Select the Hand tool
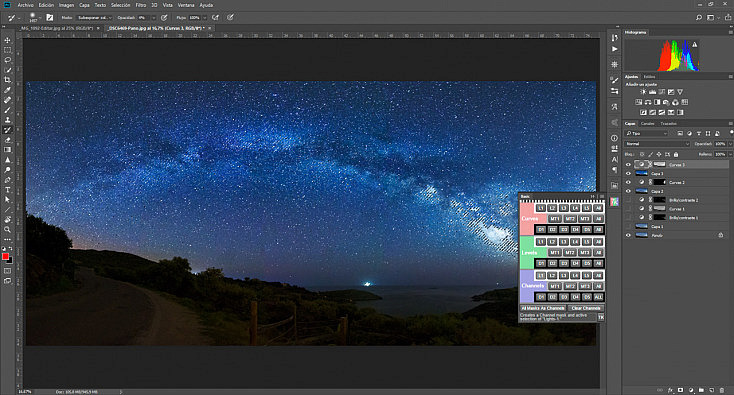 [7, 219]
